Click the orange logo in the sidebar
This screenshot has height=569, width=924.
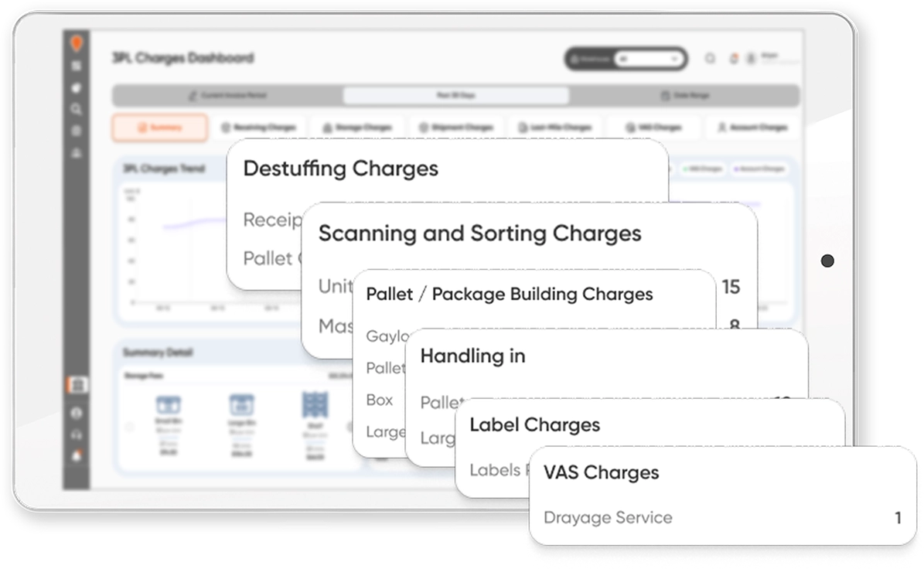[x=76, y=44]
